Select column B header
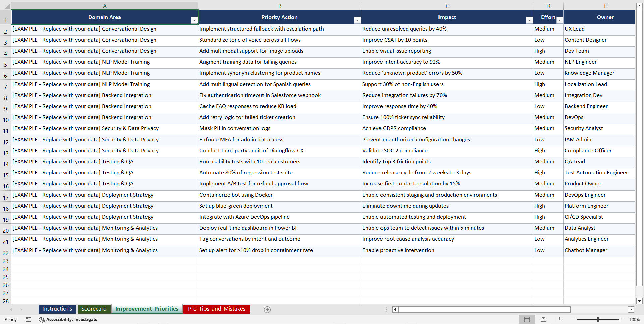The height and width of the screenshot is (324, 644). tap(280, 6)
